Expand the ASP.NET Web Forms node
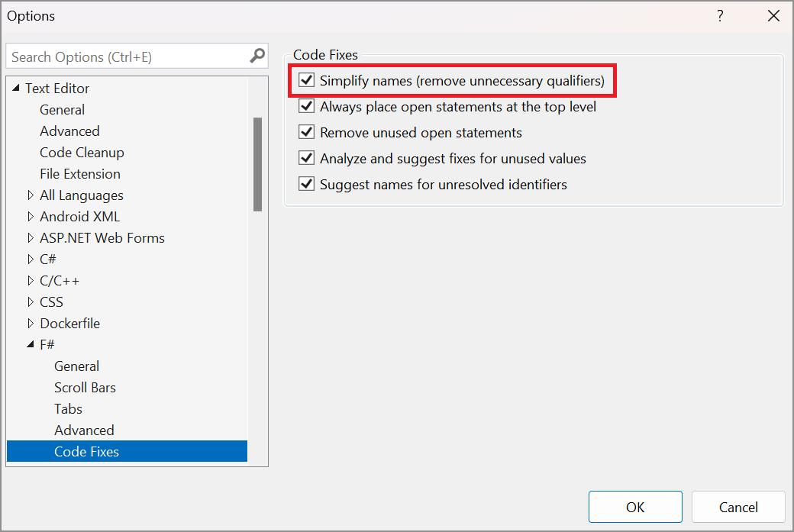The width and height of the screenshot is (794, 532). [30, 237]
